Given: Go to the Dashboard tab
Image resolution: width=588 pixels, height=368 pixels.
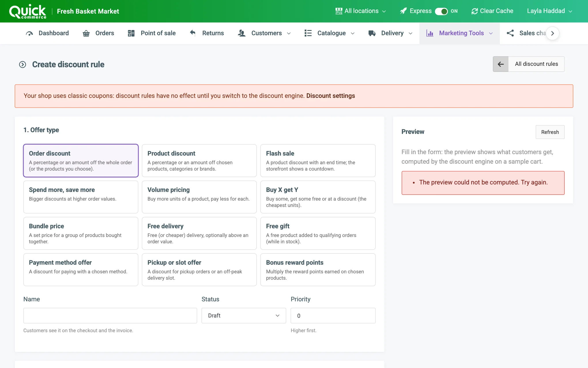Looking at the screenshot, I should click(47, 33).
